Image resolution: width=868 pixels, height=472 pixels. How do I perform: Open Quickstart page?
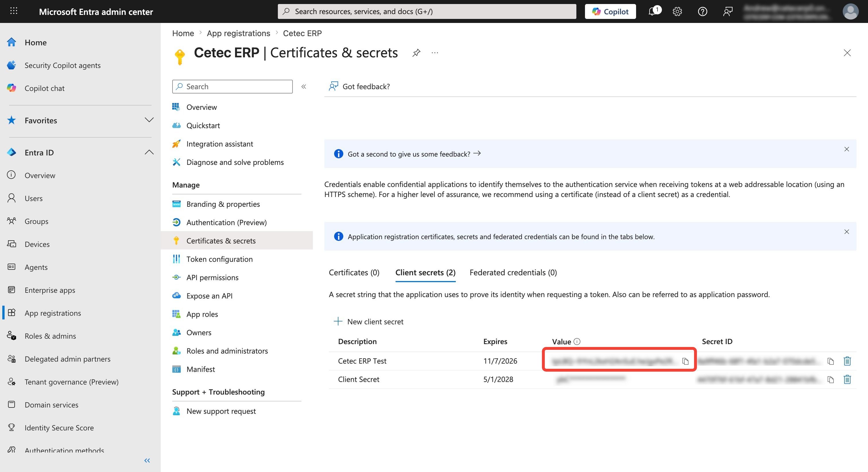coord(203,126)
